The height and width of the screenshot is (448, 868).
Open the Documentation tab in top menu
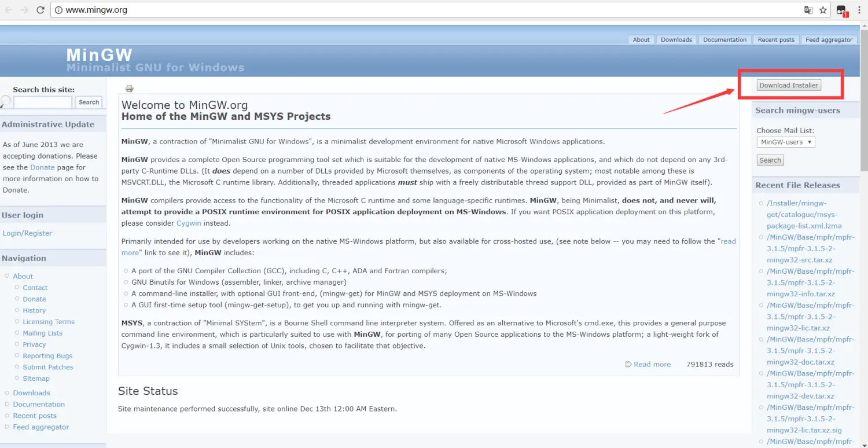725,39
